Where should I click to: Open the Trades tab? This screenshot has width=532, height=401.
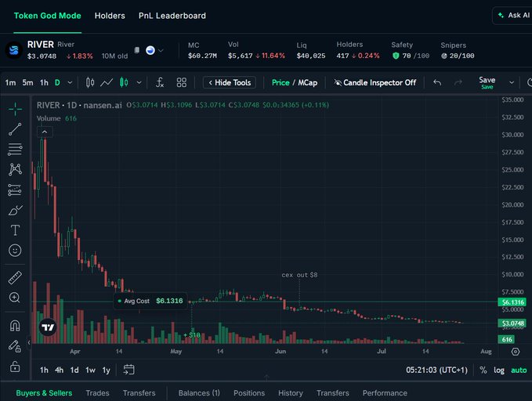click(x=97, y=393)
